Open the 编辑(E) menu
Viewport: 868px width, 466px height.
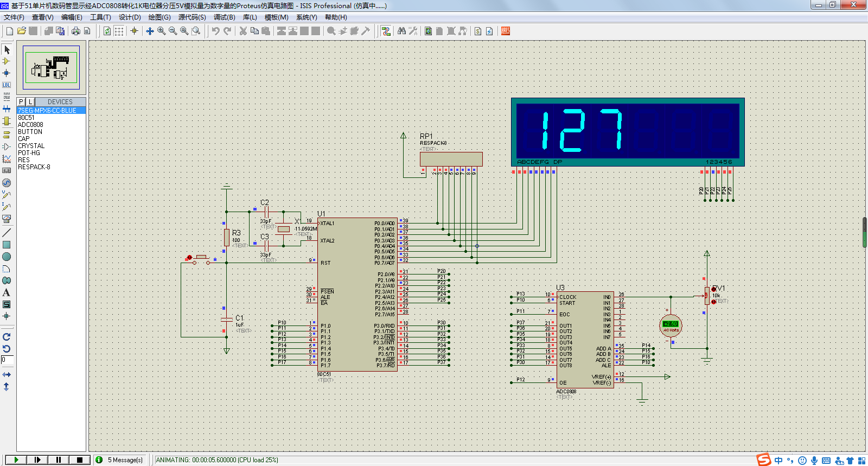tap(72, 17)
